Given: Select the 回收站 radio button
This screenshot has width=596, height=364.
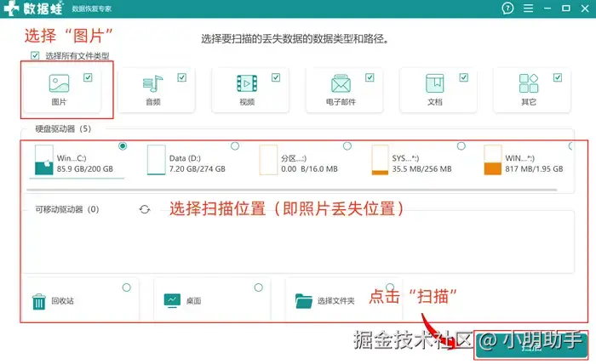Looking at the screenshot, I should (x=127, y=287).
